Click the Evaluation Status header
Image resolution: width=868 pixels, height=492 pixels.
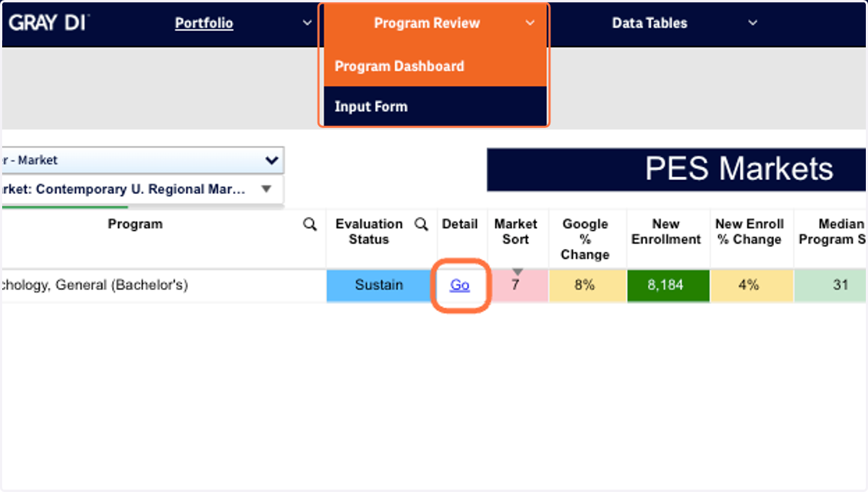coord(369,232)
